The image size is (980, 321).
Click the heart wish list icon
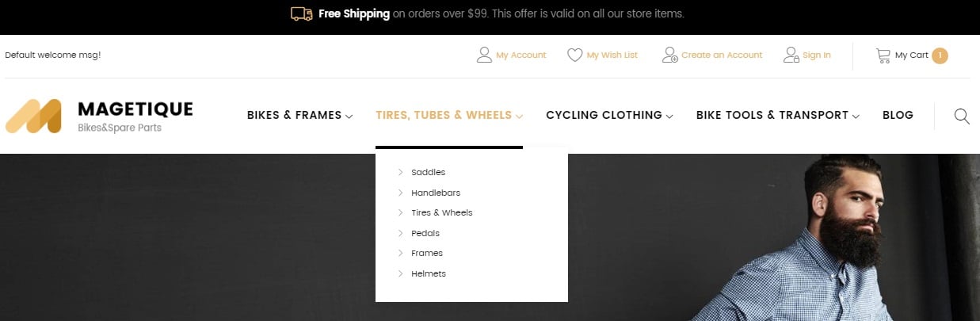tap(575, 55)
